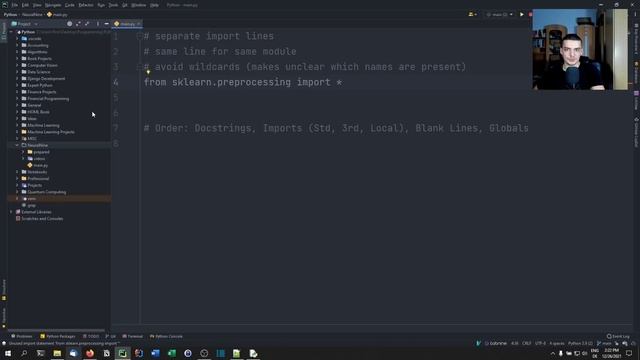Place cursor on wildcard import line 4
This screenshot has width=640, height=360.
pos(243,82)
